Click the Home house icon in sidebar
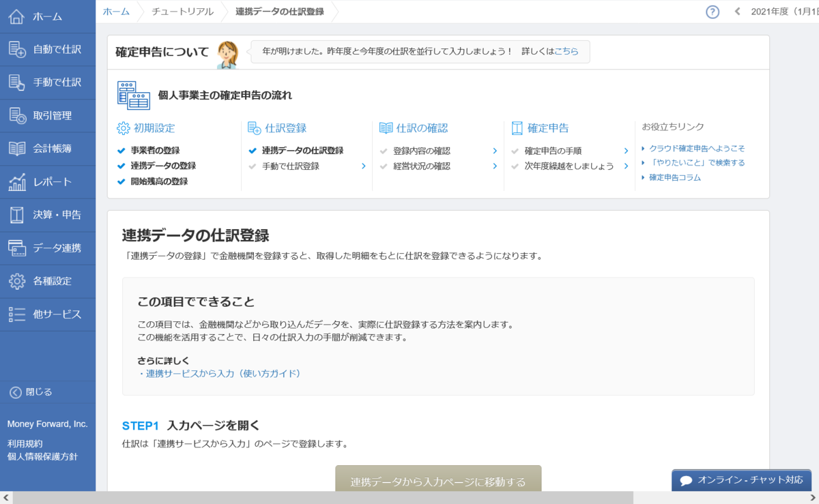This screenshot has width=819, height=504. [17, 16]
